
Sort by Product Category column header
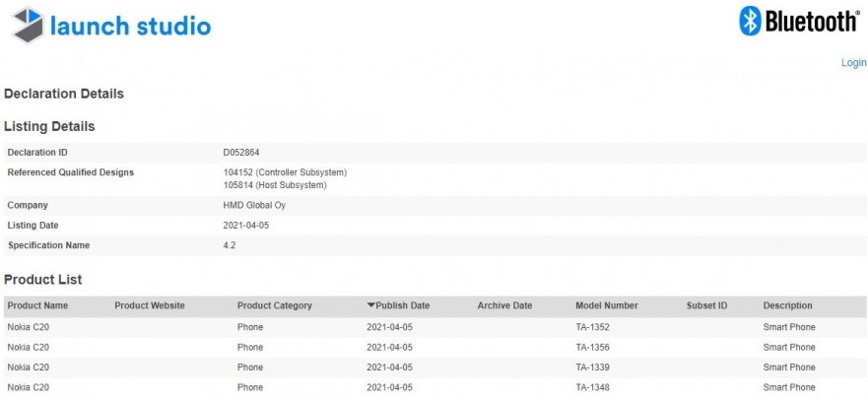tap(275, 305)
